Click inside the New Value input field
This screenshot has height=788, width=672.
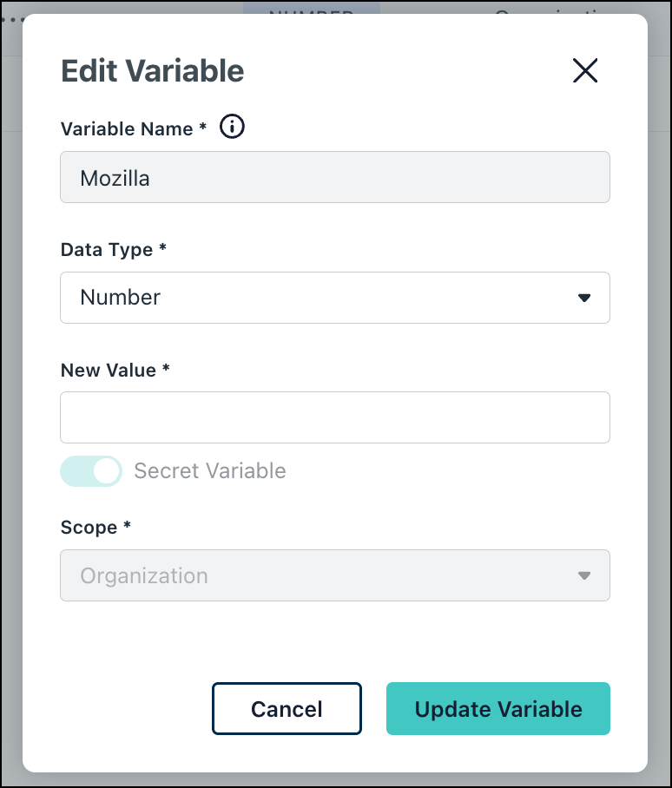334,417
